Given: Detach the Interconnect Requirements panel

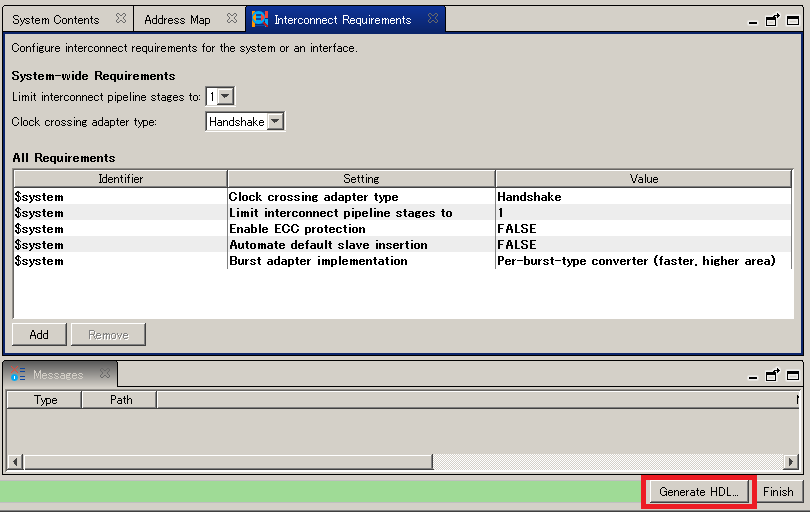Looking at the screenshot, I should 773,20.
